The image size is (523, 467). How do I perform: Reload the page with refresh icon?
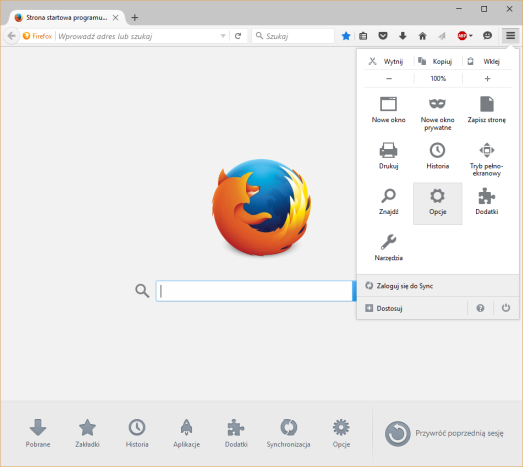pyautogui.click(x=238, y=36)
